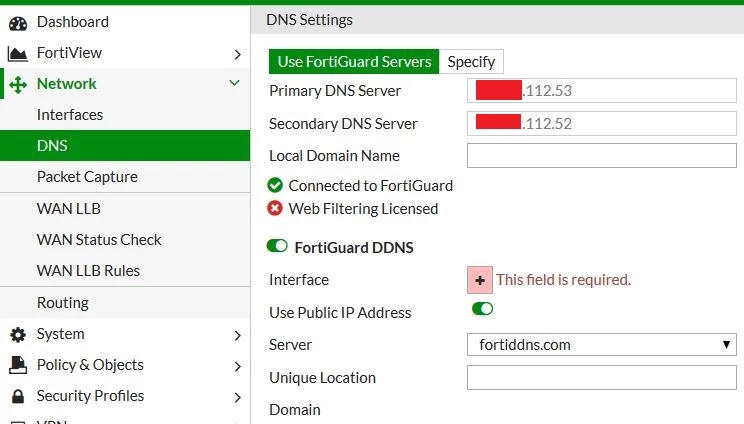Click the Policy & Objects icon

coord(18,365)
